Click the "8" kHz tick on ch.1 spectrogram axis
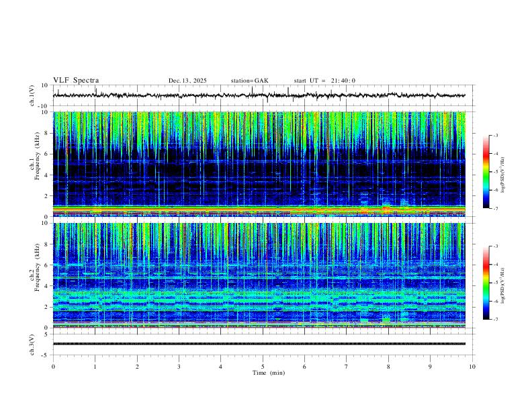Image resolution: width=532 pixels, height=411 pixels. (x=47, y=133)
